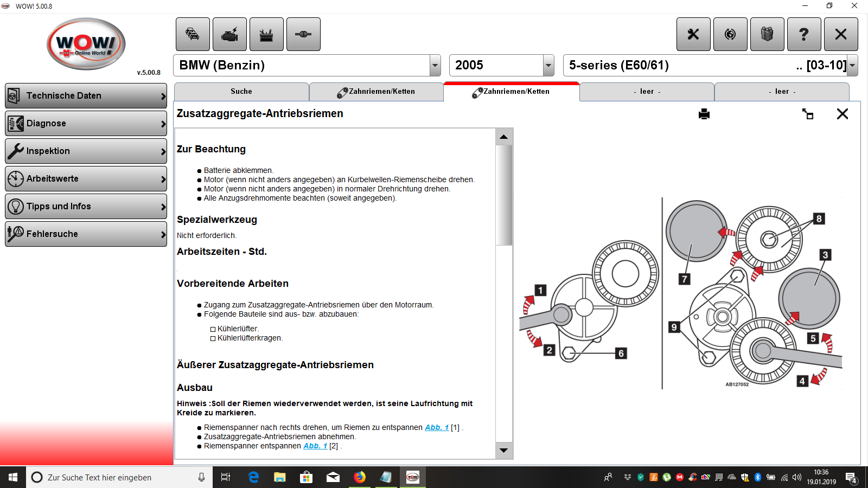Open the 2005 year dropdown
Image resolution: width=868 pixels, height=488 pixels.
(x=548, y=66)
